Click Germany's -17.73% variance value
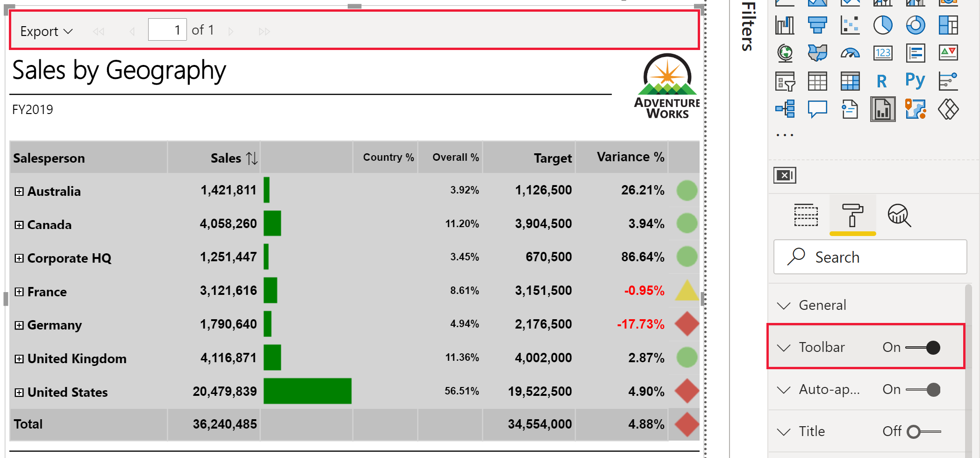The image size is (980, 458). (x=641, y=324)
